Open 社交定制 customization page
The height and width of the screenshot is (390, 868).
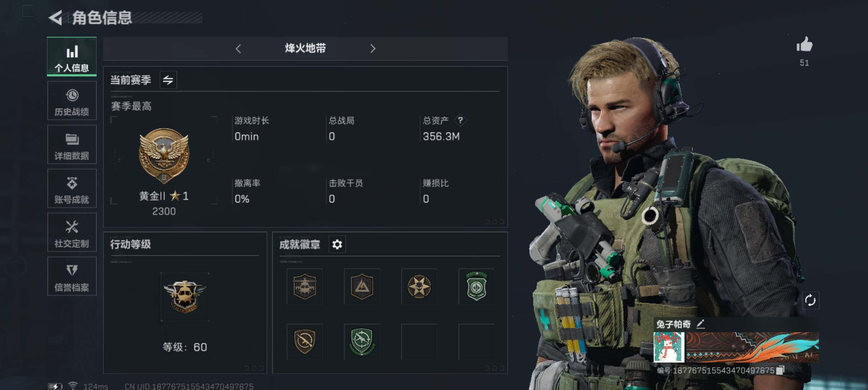coord(72,232)
